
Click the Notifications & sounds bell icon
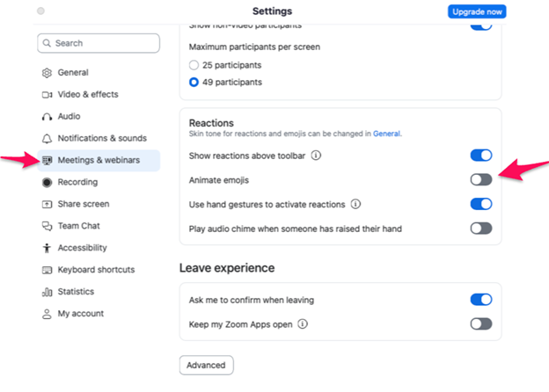[x=47, y=139]
